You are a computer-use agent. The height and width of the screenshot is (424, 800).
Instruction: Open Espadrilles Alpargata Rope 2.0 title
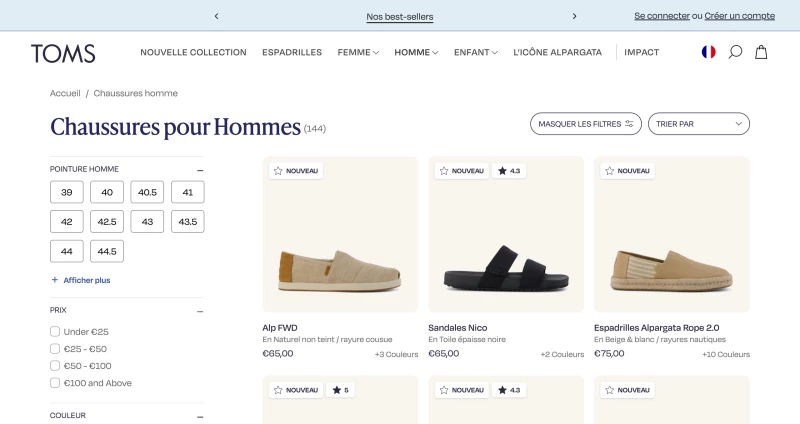point(657,328)
